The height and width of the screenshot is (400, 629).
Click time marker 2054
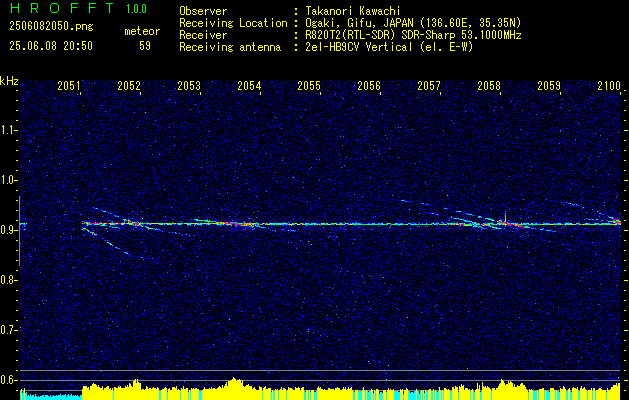pyautogui.click(x=249, y=85)
